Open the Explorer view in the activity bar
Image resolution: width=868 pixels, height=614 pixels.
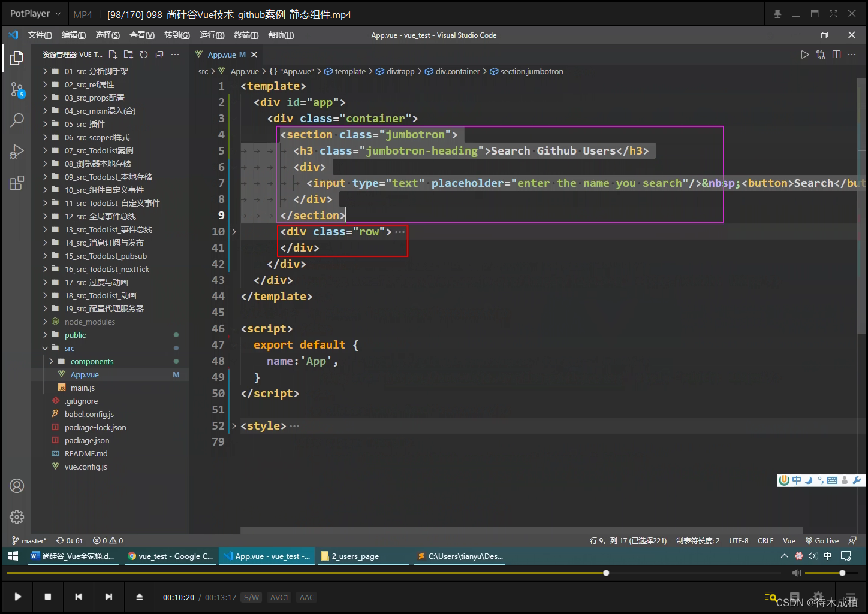pyautogui.click(x=17, y=58)
